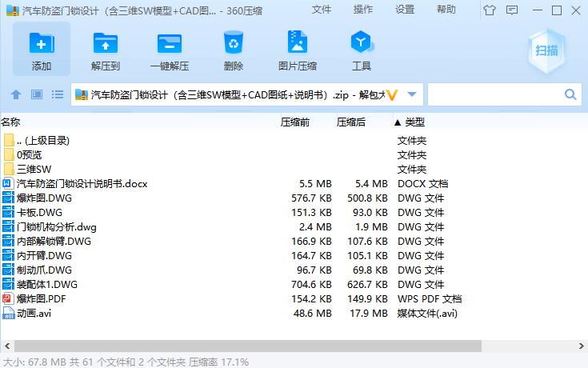Image resolution: width=588 pixels, height=368 pixels.
Task: Open the 帮助 (Help) menu
Action: coord(446,10)
